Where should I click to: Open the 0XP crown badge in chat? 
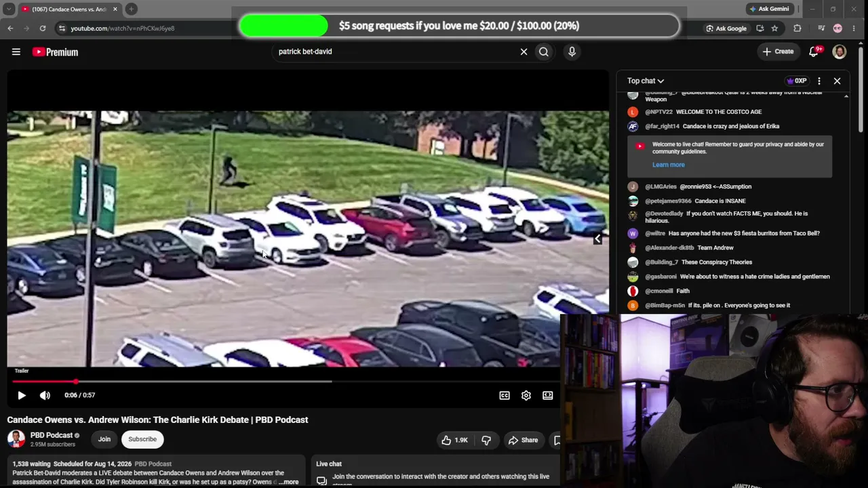pyautogui.click(x=797, y=81)
